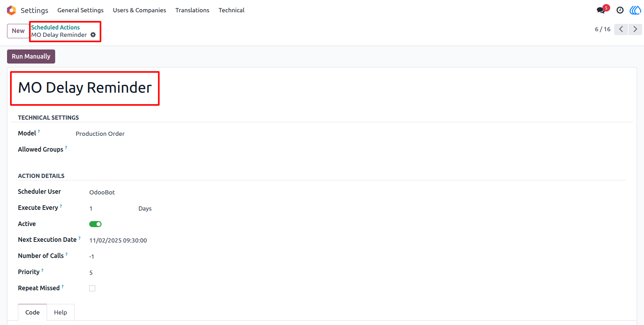Open the interval unit dropdown showing Days
The height and width of the screenshot is (325, 644).
point(145,208)
